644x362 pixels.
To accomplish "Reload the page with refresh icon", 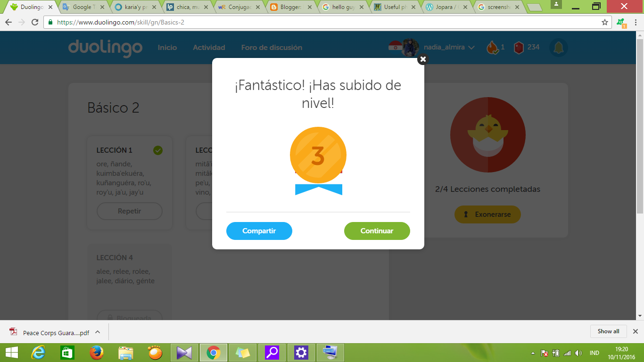I will tap(35, 22).
